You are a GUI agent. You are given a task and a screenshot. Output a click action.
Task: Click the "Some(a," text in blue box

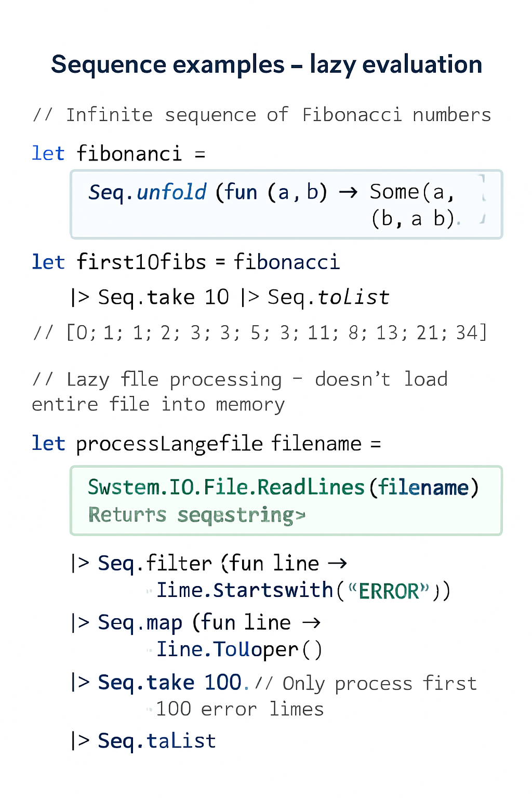tap(412, 192)
